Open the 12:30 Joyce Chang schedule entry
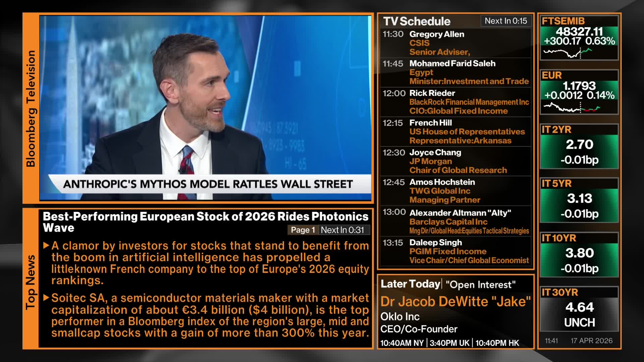The width and height of the screenshot is (644, 362). [x=455, y=161]
